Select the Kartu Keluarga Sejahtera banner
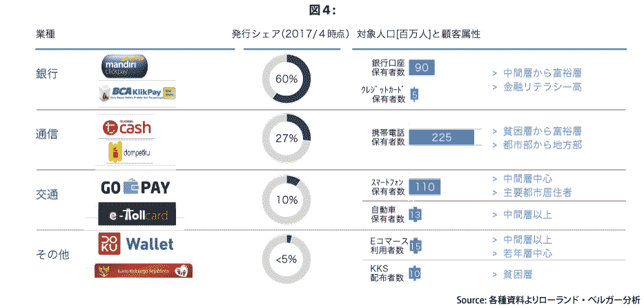Screen dimensions: 644x308 click(144, 271)
